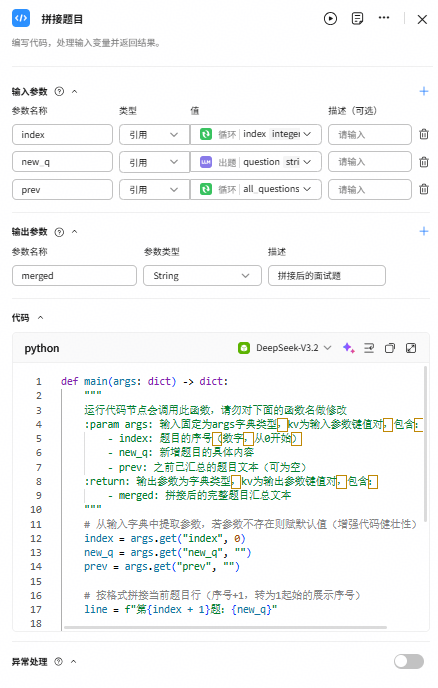Collapse the 输出参数 section

[x=75, y=232]
